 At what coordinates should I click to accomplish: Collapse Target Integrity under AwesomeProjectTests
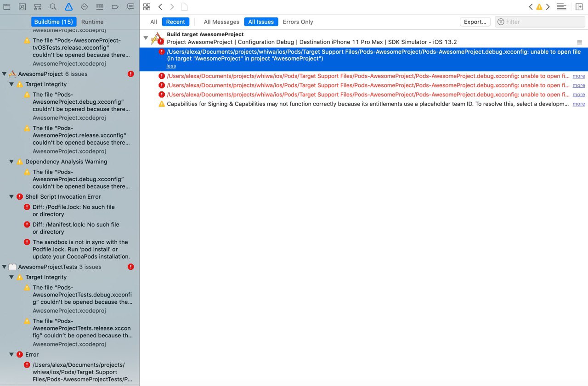[12, 277]
